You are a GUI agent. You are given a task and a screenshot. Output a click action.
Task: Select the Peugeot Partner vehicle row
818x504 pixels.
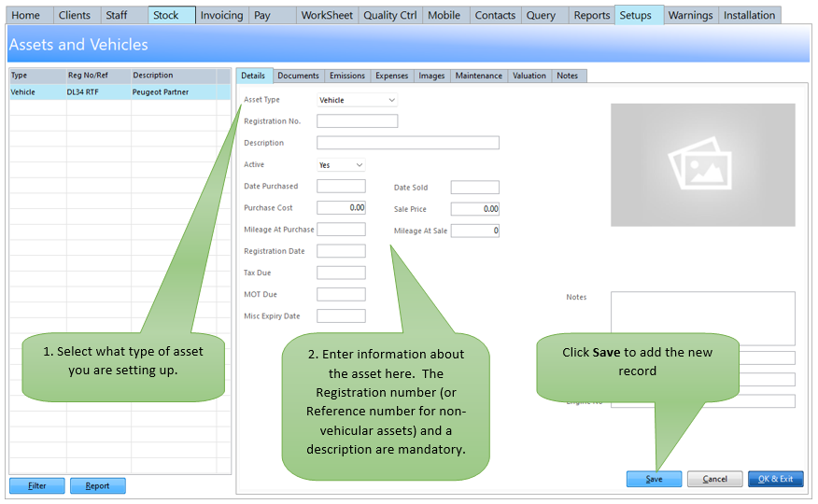tap(120, 92)
